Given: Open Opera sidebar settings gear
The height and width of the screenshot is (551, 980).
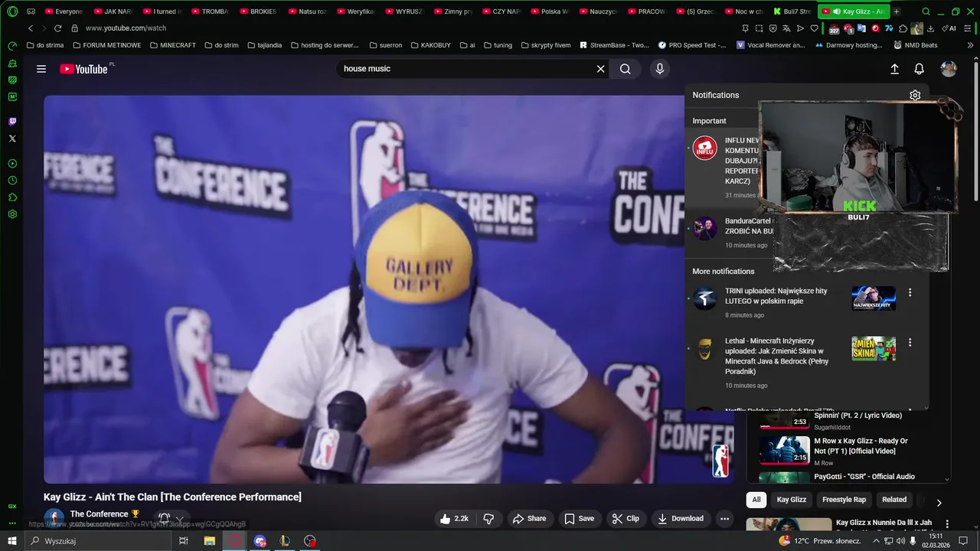Looking at the screenshot, I should [12, 214].
